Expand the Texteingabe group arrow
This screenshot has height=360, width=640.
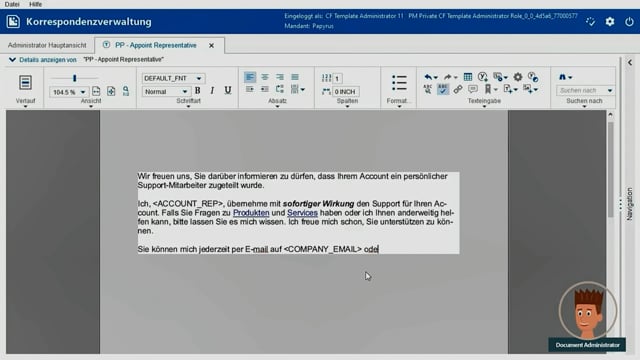[x=484, y=107]
